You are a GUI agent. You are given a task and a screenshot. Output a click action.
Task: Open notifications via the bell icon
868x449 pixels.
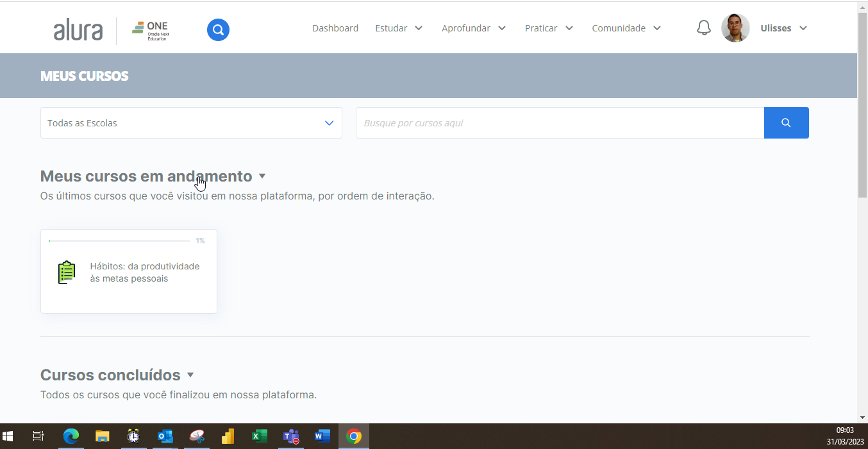[x=703, y=28]
